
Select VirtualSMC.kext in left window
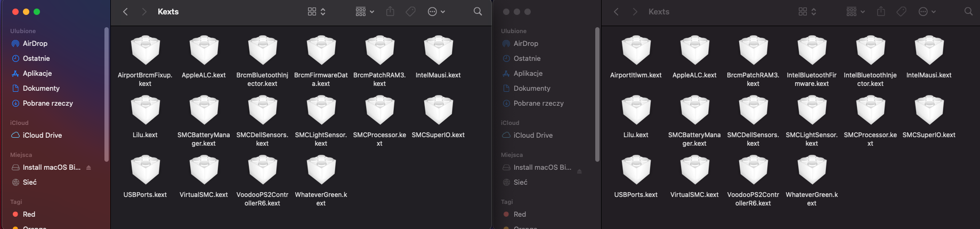click(x=204, y=176)
